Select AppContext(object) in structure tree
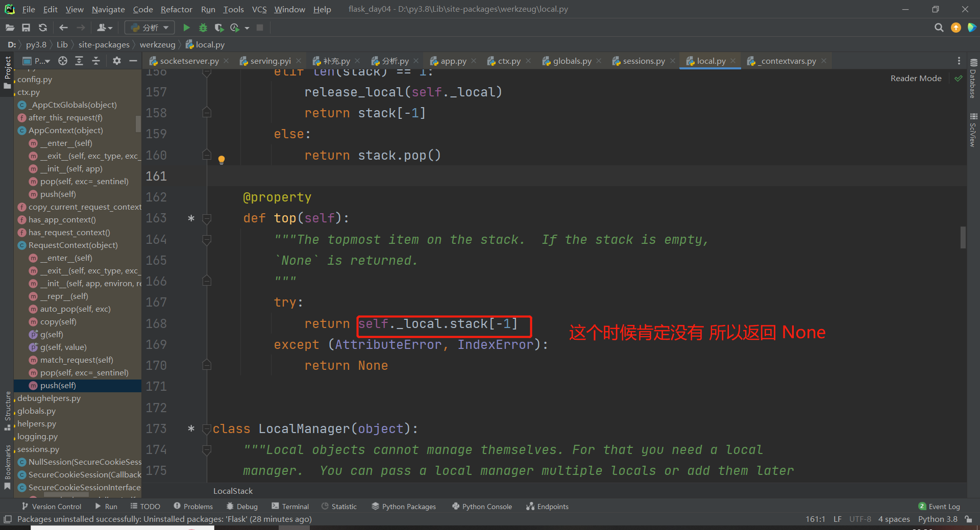This screenshot has height=530, width=980. pos(66,131)
